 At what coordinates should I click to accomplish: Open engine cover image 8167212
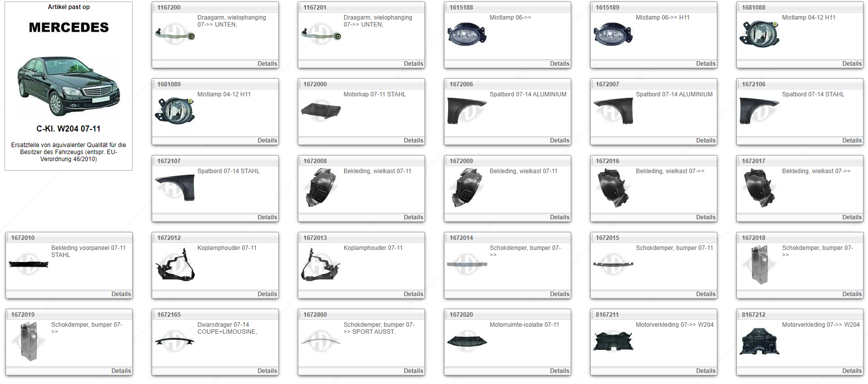(x=759, y=341)
